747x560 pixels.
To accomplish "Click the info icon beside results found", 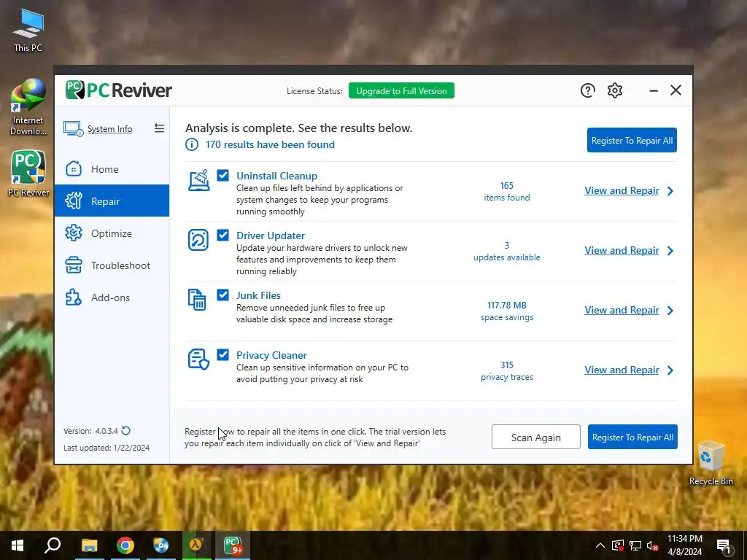I will (x=192, y=144).
